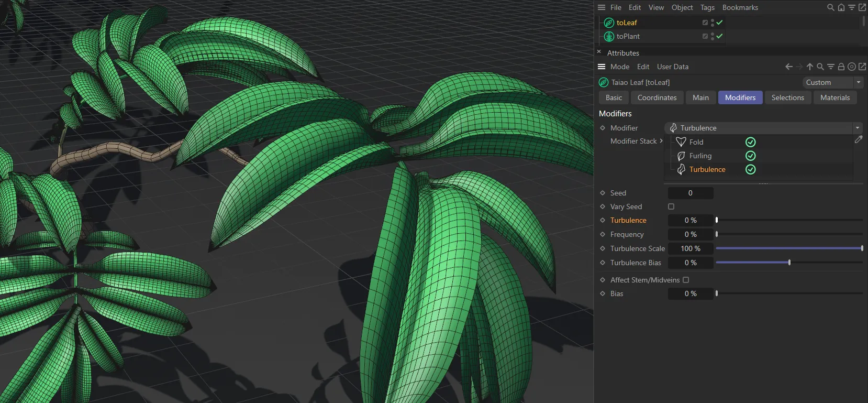Screen dimensions: 868x403
Task: Disable Turbulence modifier check circle
Action: [x=750, y=169]
